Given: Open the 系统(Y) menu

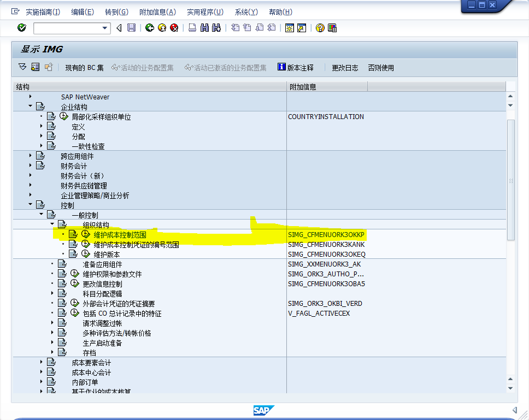Looking at the screenshot, I should point(246,12).
